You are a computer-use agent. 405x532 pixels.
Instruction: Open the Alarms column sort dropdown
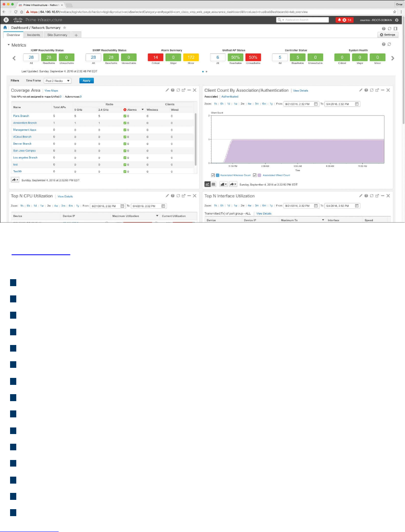click(142, 110)
